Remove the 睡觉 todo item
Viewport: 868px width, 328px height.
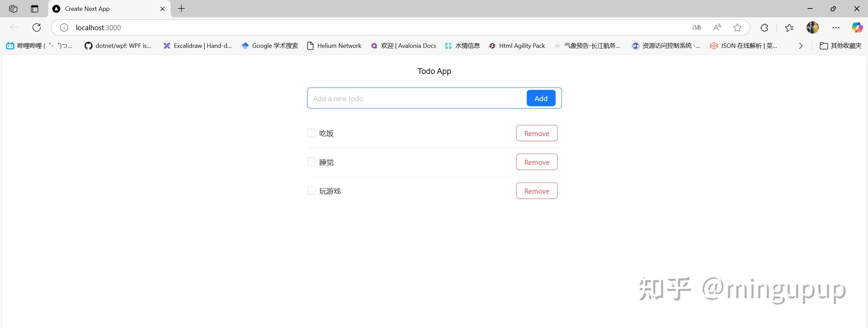(x=536, y=162)
